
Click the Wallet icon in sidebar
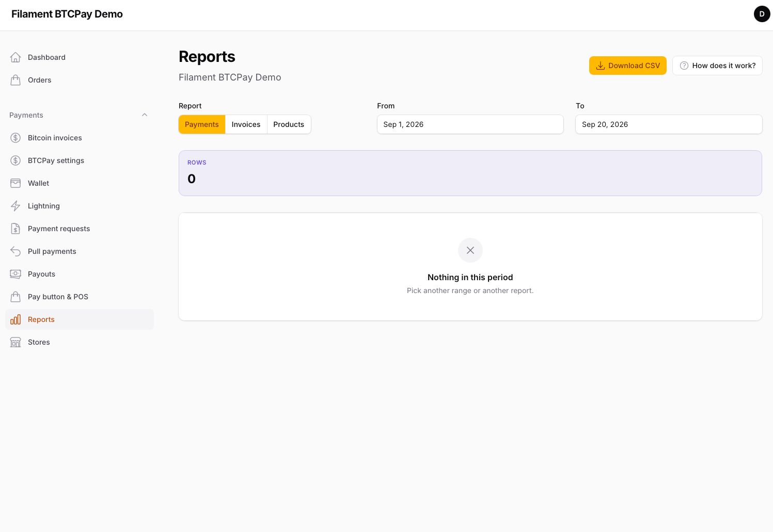click(x=15, y=183)
